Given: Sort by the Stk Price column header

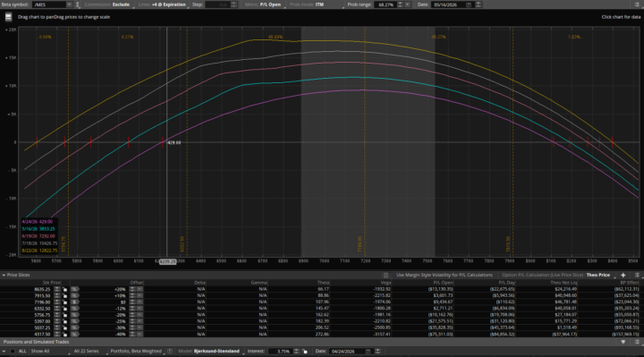Looking at the screenshot, I should coord(51,283).
